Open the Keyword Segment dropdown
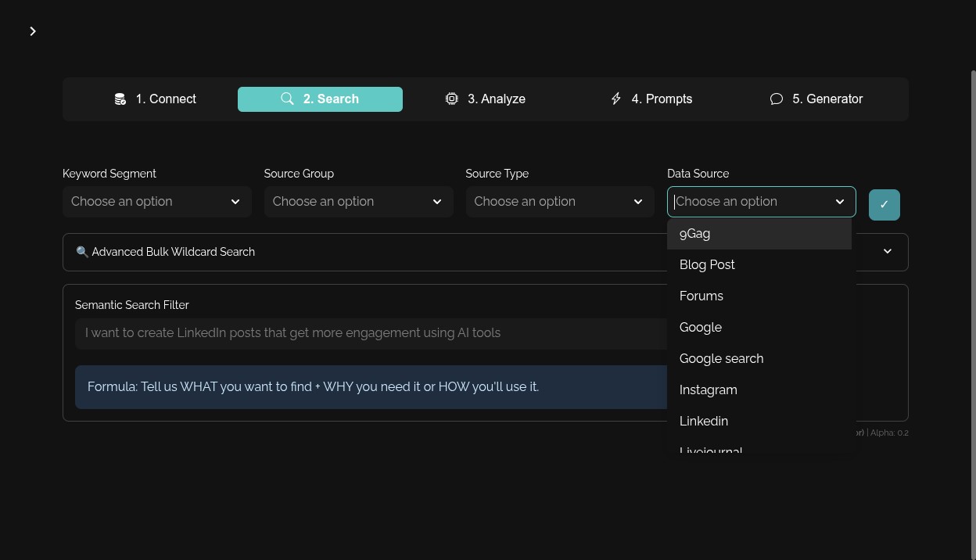 [x=157, y=202]
